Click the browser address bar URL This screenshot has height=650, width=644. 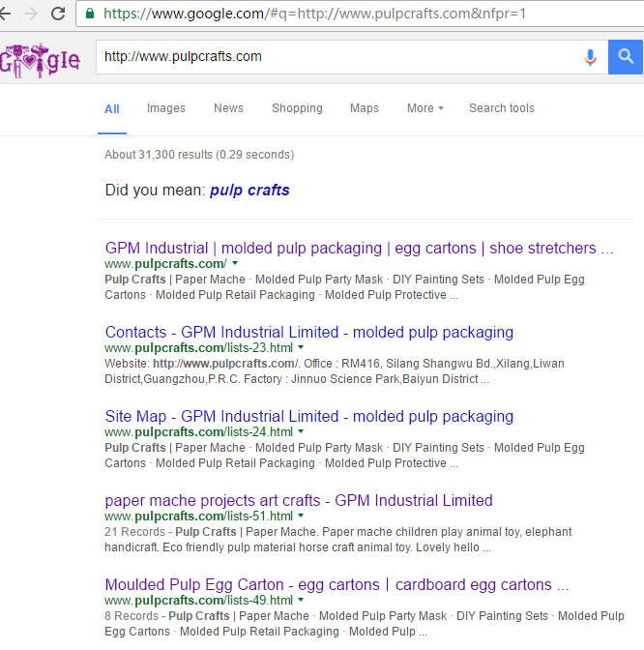click(x=314, y=14)
